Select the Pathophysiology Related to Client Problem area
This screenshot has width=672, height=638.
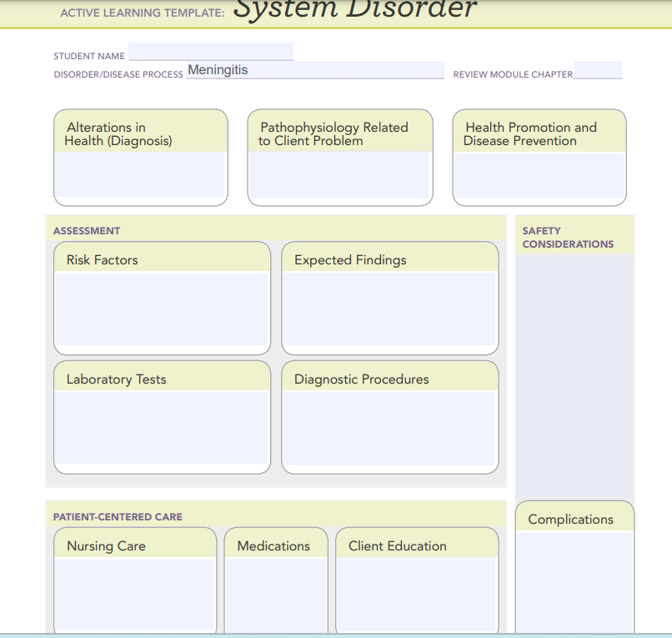coord(339,175)
